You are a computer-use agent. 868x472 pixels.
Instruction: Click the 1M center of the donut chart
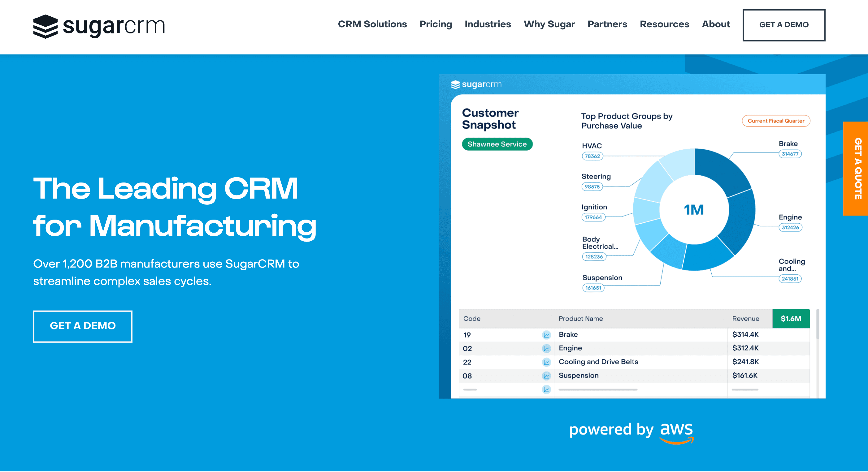click(693, 210)
